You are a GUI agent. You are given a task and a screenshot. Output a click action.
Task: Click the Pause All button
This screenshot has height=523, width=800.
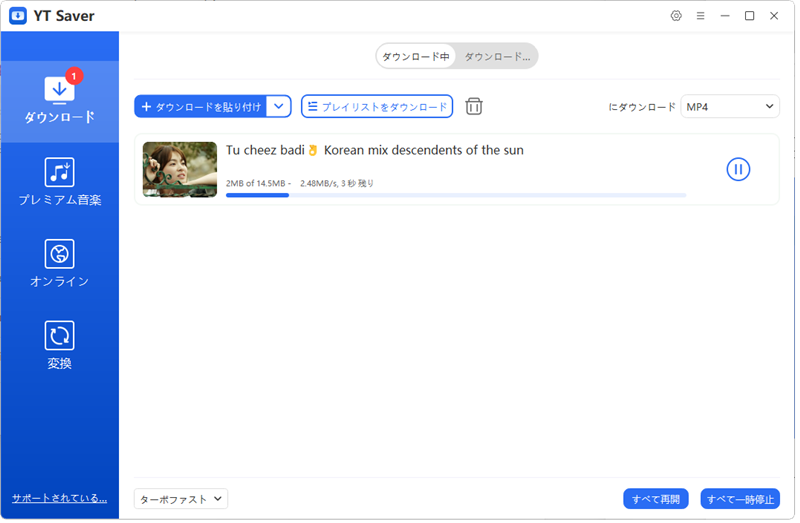click(x=740, y=498)
